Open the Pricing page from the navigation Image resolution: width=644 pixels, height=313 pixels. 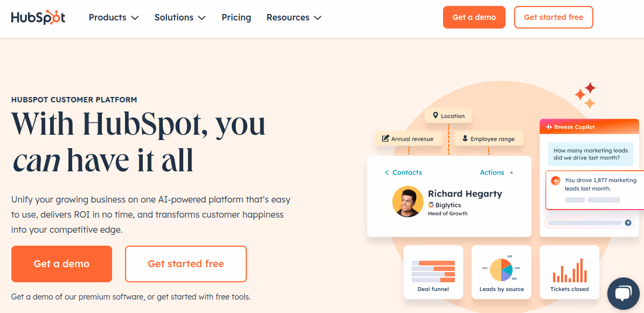236,17
